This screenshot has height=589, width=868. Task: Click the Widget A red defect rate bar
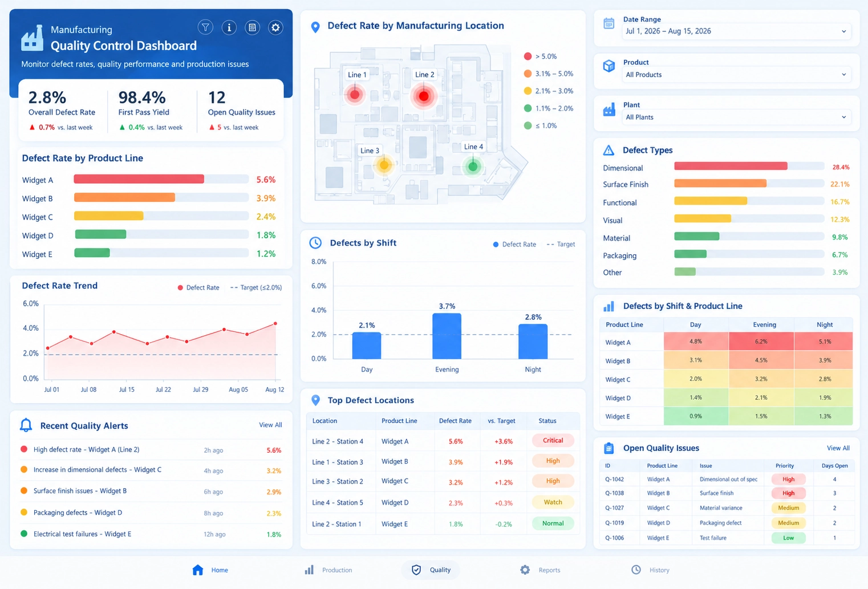pyautogui.click(x=139, y=179)
